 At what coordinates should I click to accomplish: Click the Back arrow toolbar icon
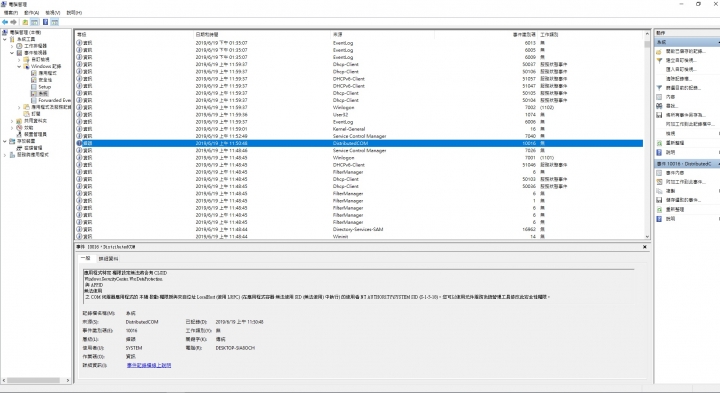pos(5,22)
